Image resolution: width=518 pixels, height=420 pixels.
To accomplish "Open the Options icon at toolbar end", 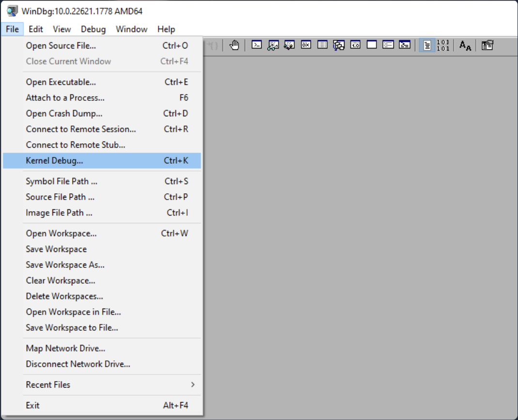I will (x=487, y=45).
